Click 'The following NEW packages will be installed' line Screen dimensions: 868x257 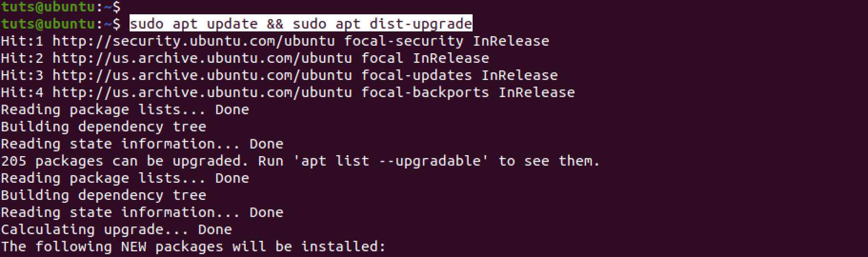coord(193,247)
